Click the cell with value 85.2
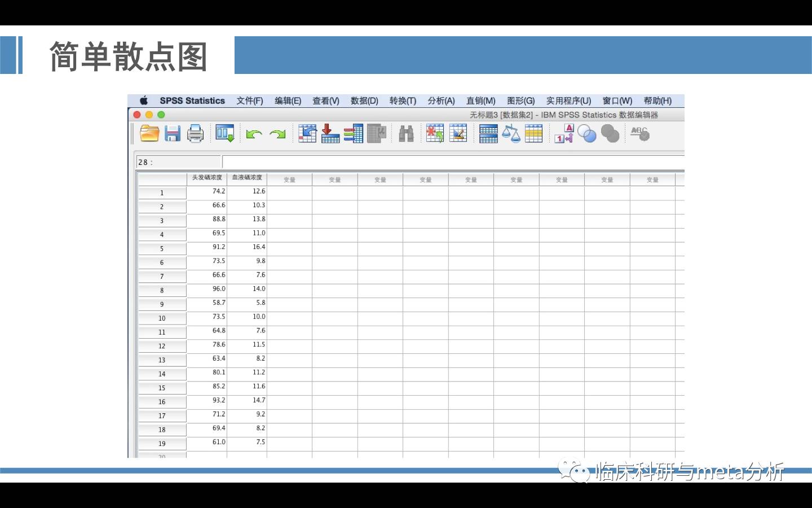This screenshot has width=812, height=508. point(207,387)
